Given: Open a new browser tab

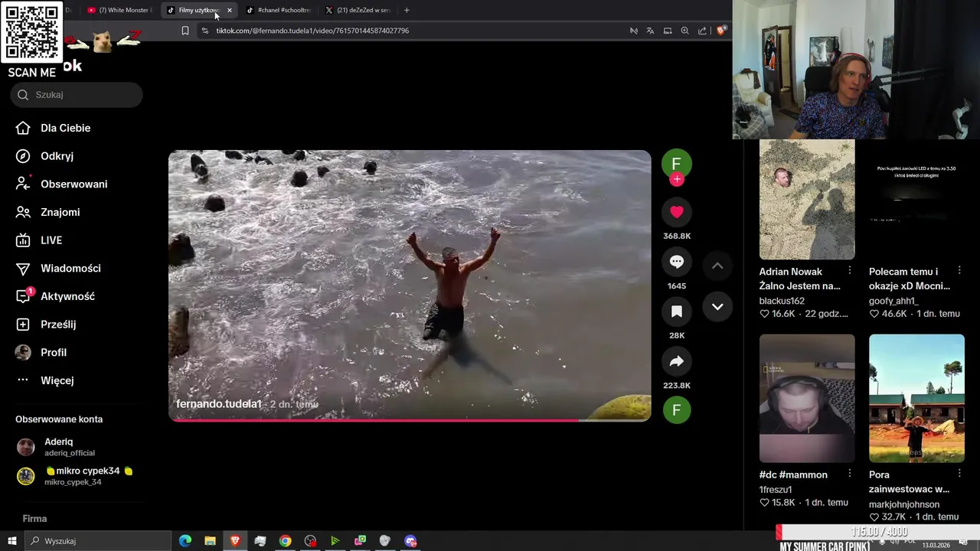Looking at the screenshot, I should coord(407,10).
